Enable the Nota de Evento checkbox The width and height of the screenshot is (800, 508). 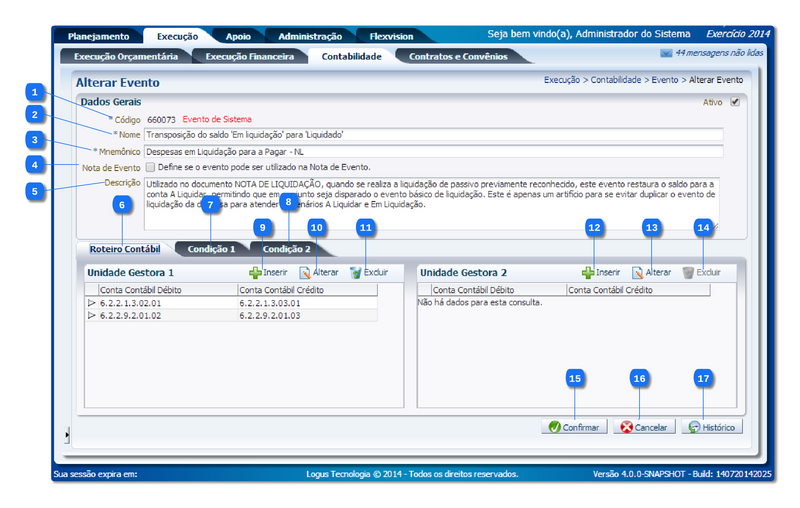coord(150,167)
